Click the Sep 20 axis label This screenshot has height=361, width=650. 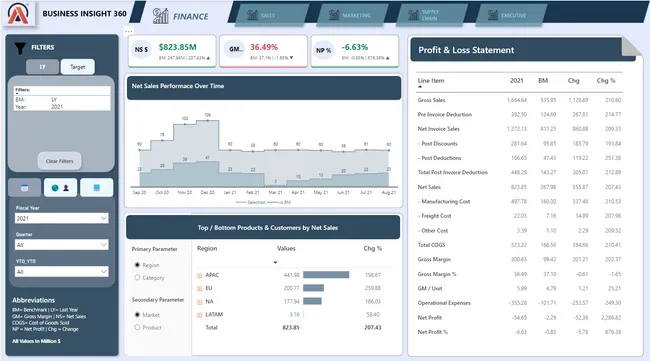point(139,193)
